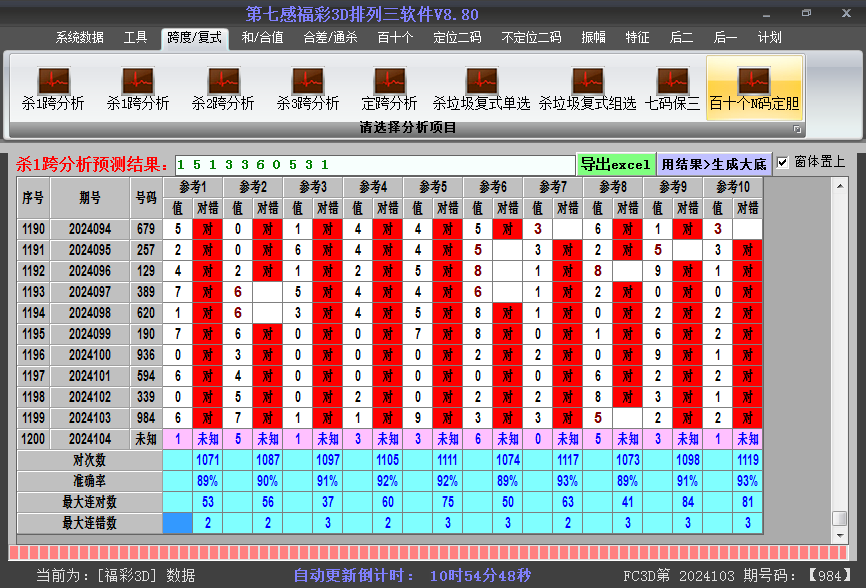Click the number cell 936

point(146,355)
